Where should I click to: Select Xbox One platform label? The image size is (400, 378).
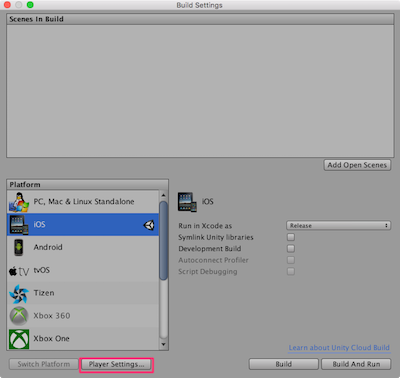(51, 338)
